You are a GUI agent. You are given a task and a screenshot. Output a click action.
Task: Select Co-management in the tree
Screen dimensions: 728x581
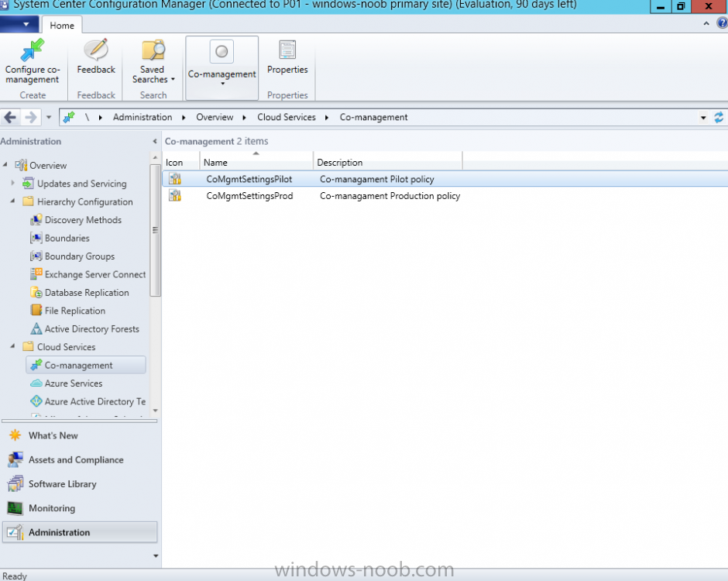click(86, 365)
